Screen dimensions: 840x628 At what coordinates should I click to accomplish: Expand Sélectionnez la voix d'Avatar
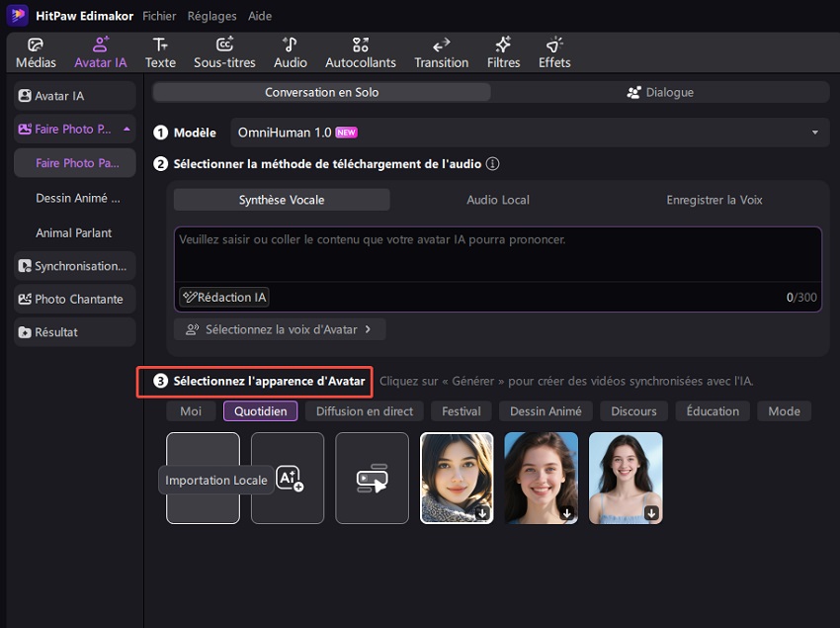(x=280, y=330)
